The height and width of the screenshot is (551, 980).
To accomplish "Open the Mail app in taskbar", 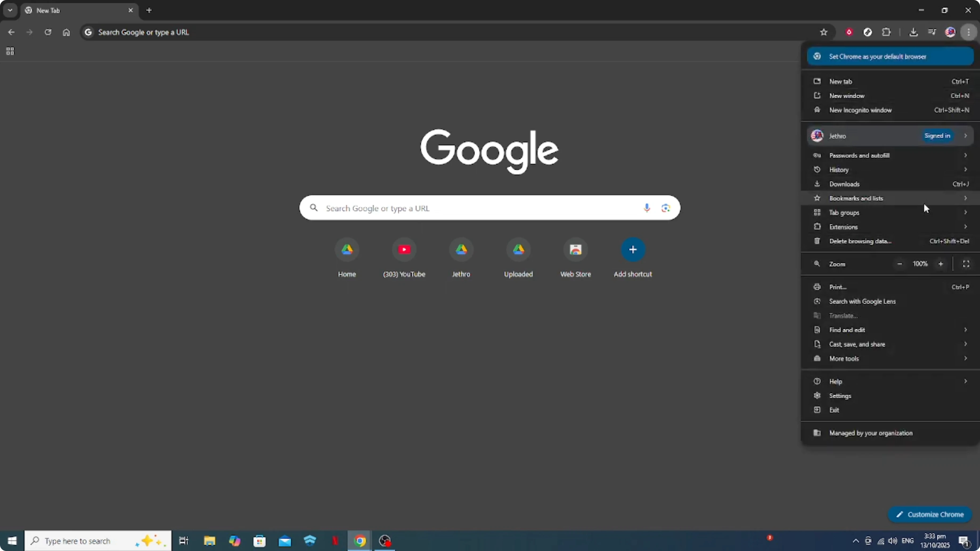I will click(285, 541).
